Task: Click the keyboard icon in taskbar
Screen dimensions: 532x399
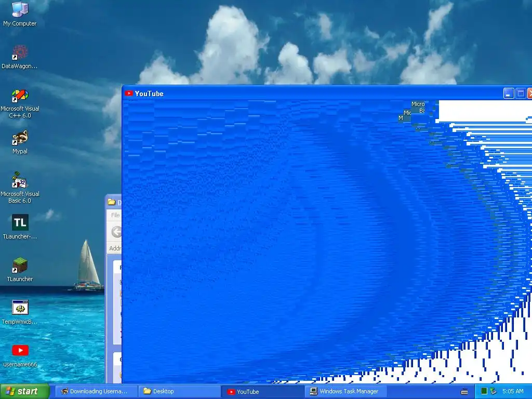Action: tap(464, 392)
